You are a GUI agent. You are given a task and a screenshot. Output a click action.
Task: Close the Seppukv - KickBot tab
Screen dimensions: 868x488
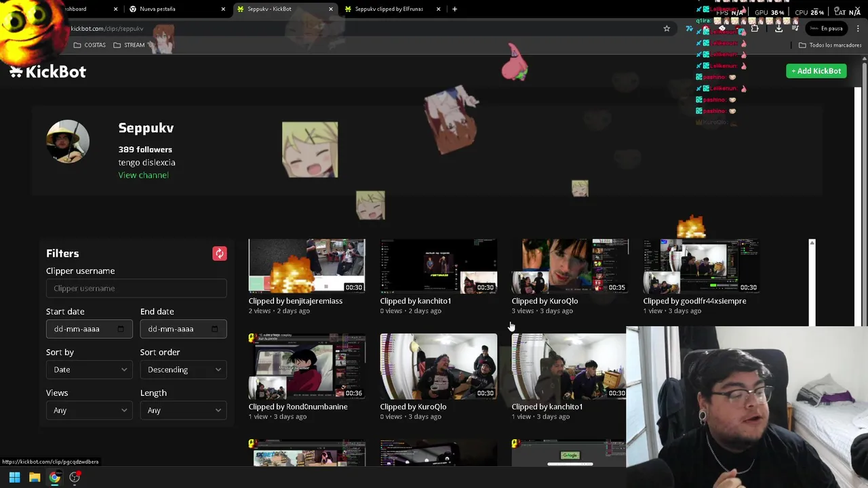[x=331, y=9]
